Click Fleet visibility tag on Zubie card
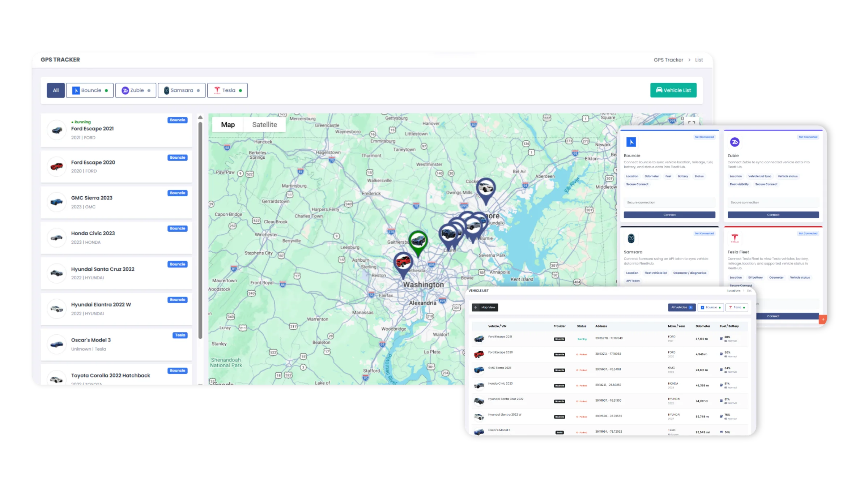 click(x=739, y=184)
